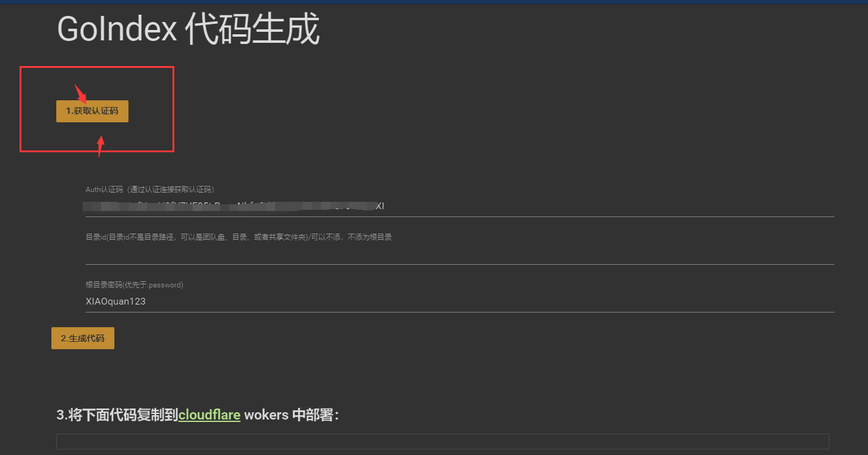Click the wokers 中部署 heading text
The image size is (868, 455).
(x=291, y=415)
